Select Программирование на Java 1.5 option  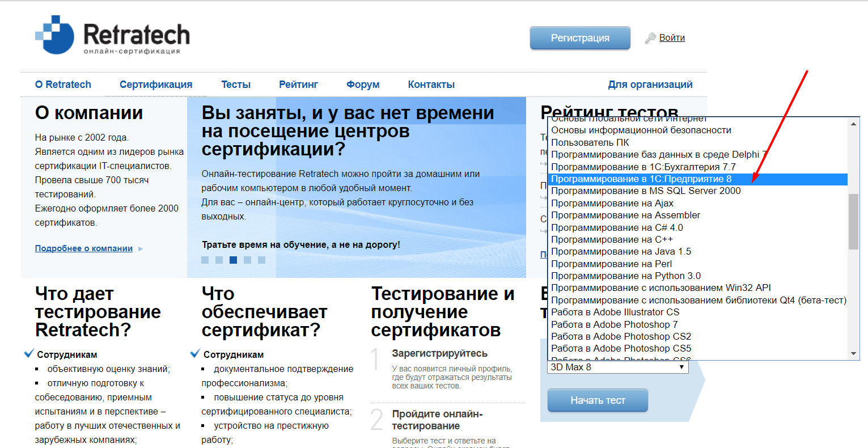[621, 252]
